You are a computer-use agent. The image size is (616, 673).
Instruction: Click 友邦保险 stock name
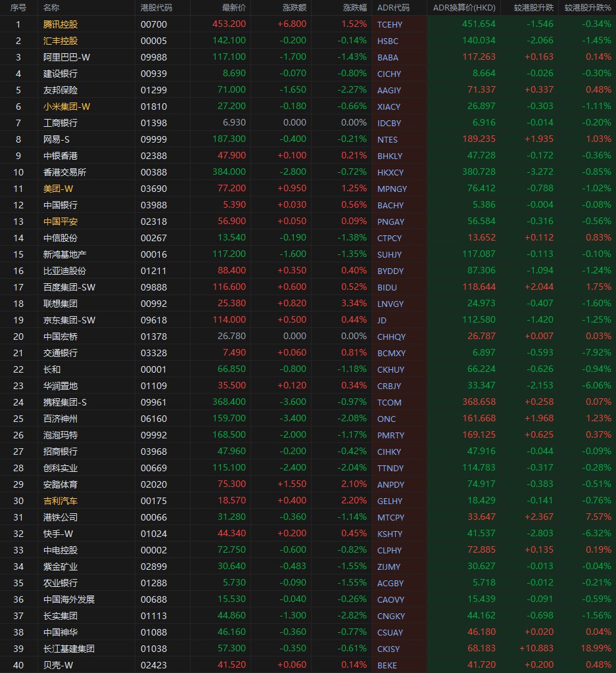pos(60,90)
